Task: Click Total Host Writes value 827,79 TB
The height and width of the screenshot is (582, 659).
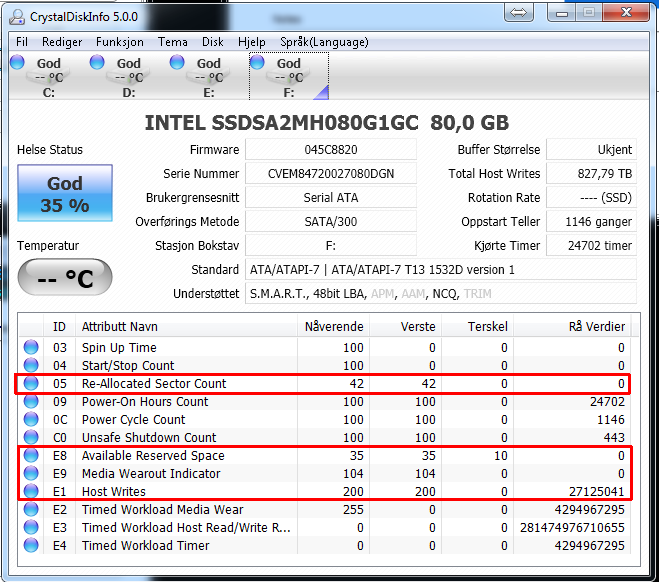Action: (x=591, y=174)
